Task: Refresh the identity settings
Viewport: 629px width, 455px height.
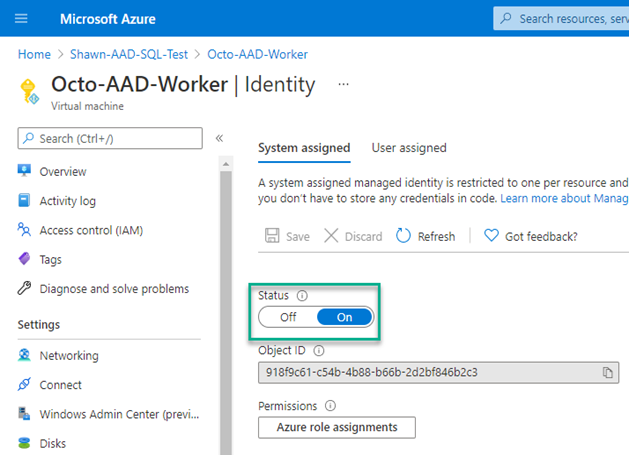Action: click(x=426, y=236)
